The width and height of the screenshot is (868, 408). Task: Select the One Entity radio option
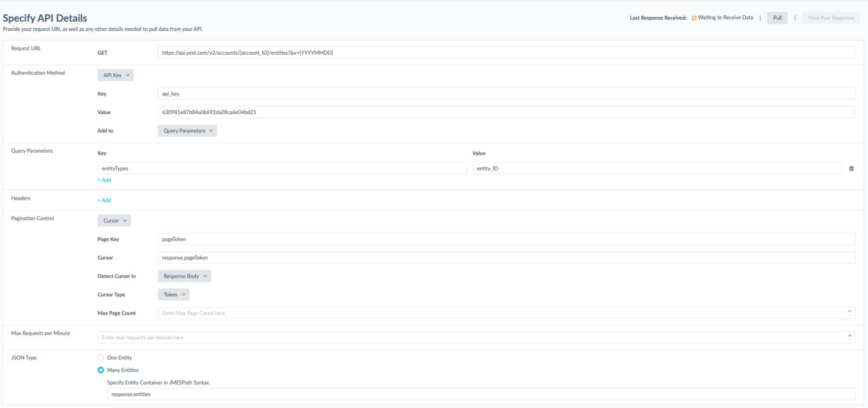pyautogui.click(x=101, y=358)
